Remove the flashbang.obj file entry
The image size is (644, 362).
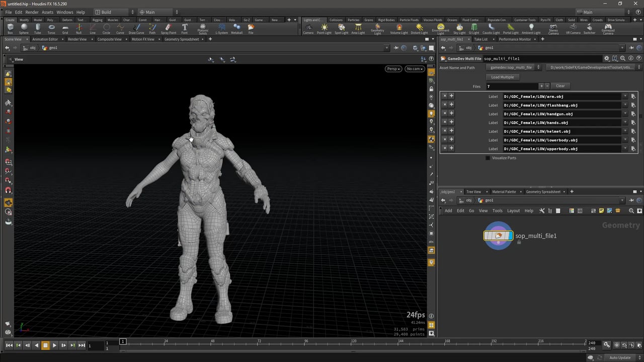point(444,105)
